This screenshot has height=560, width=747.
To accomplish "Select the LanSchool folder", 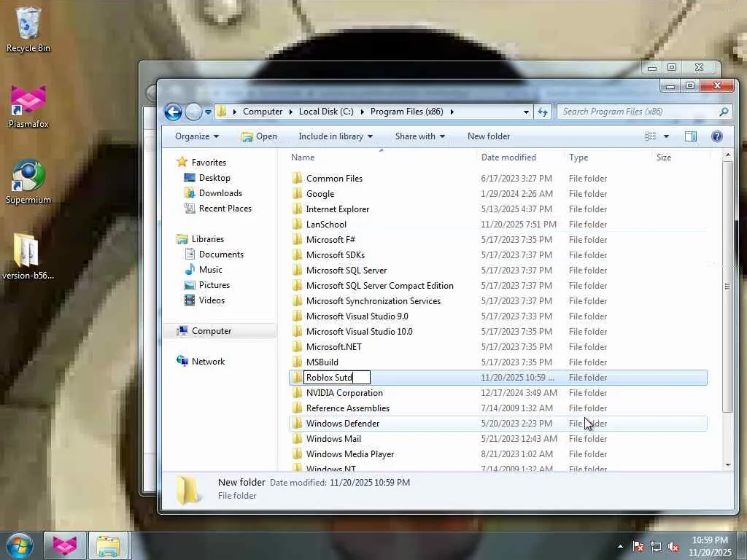I will (x=326, y=225).
